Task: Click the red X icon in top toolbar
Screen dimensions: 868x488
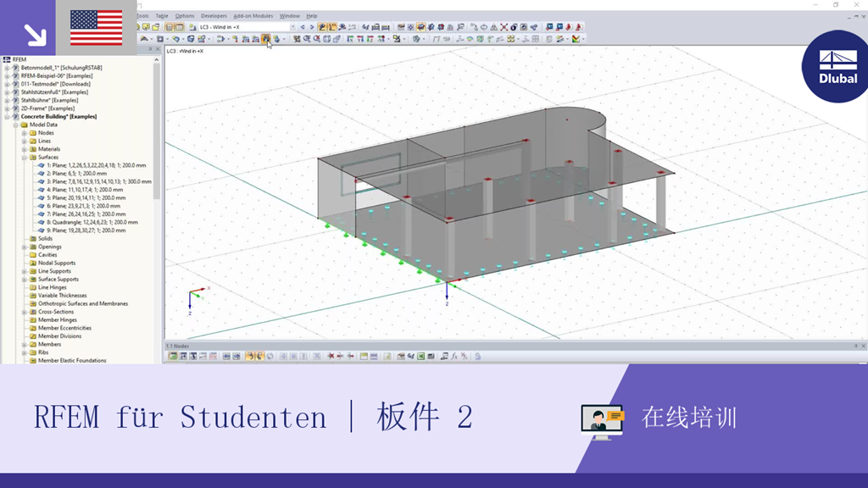Action: [504, 27]
